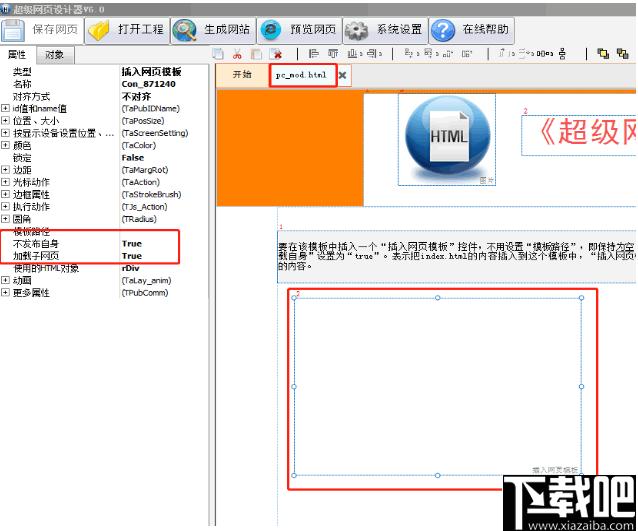Image resolution: width=638 pixels, height=531 pixels.
Task: Toggle the 不发布自身 value True
Action: [132, 244]
